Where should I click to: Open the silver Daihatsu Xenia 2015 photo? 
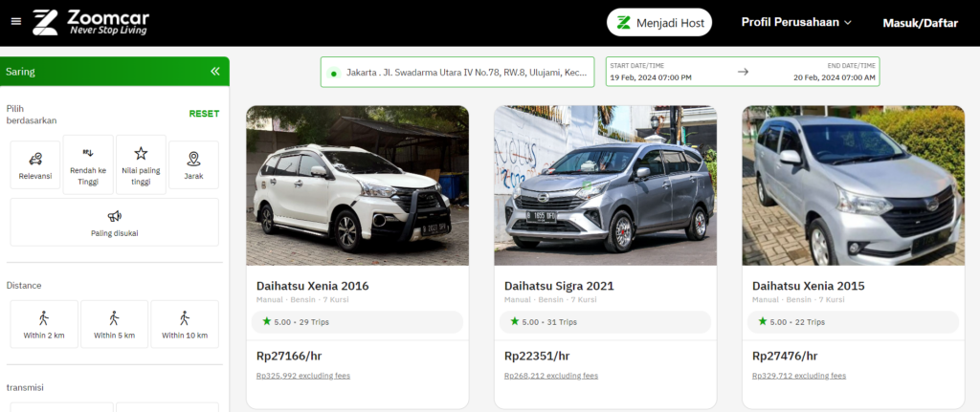(x=854, y=185)
